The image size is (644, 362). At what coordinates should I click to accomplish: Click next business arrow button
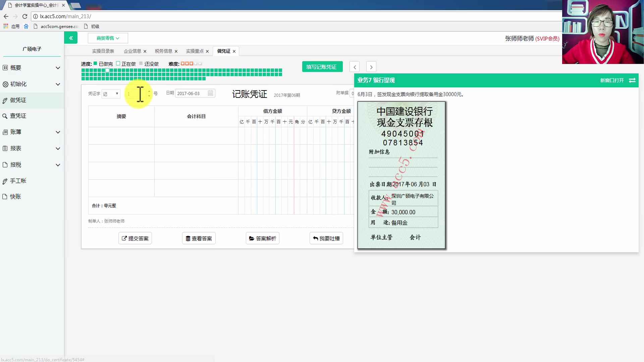click(371, 67)
